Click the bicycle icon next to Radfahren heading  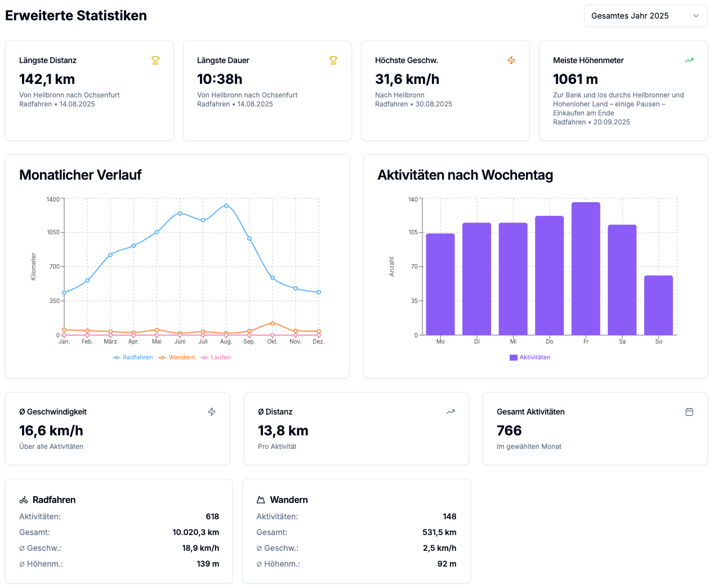coord(24,500)
